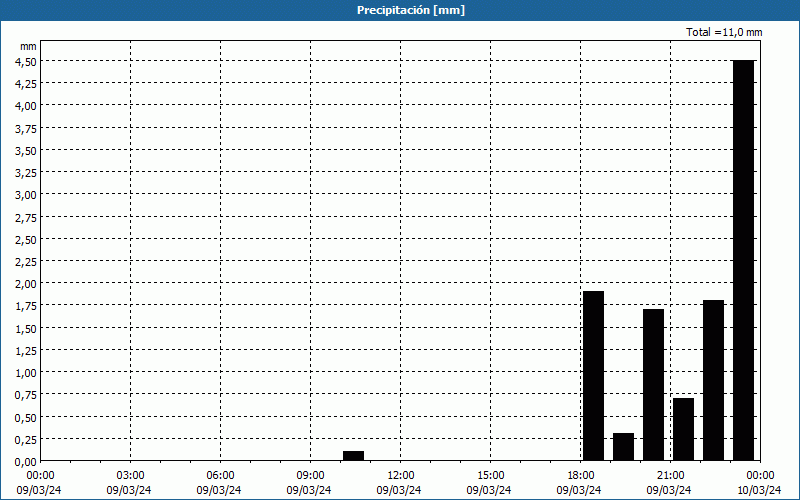Click the '10/03/24' date label
The height and width of the screenshot is (500, 800).
(x=759, y=490)
